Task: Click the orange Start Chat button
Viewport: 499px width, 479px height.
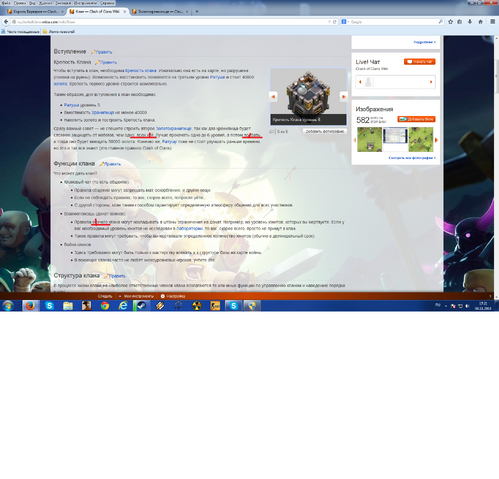Action: point(419,62)
